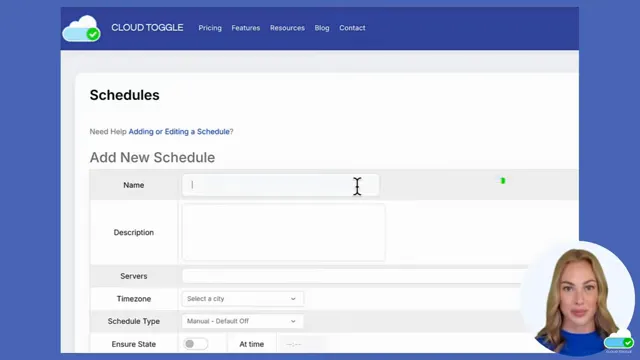Click the Schedule Type row label

tap(133, 321)
